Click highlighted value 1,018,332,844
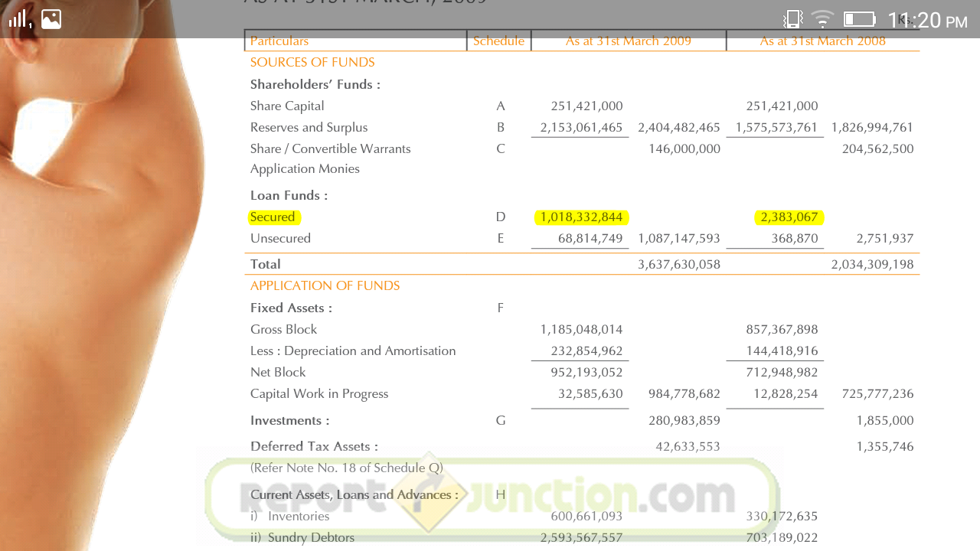Image resolution: width=980 pixels, height=551 pixels. coord(581,217)
